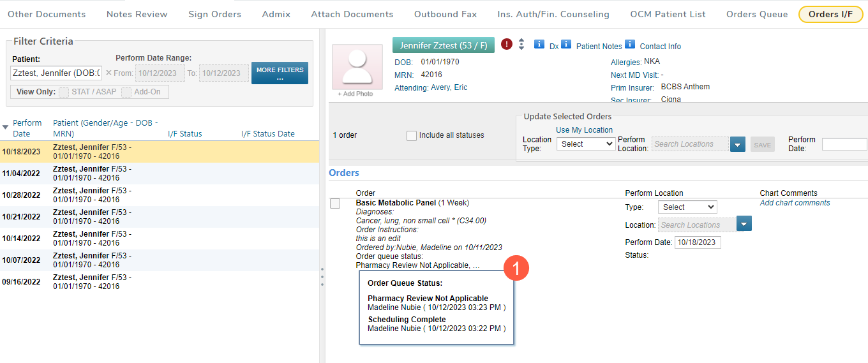Click the order Perform Date field
The image size is (868, 363).
(698, 242)
